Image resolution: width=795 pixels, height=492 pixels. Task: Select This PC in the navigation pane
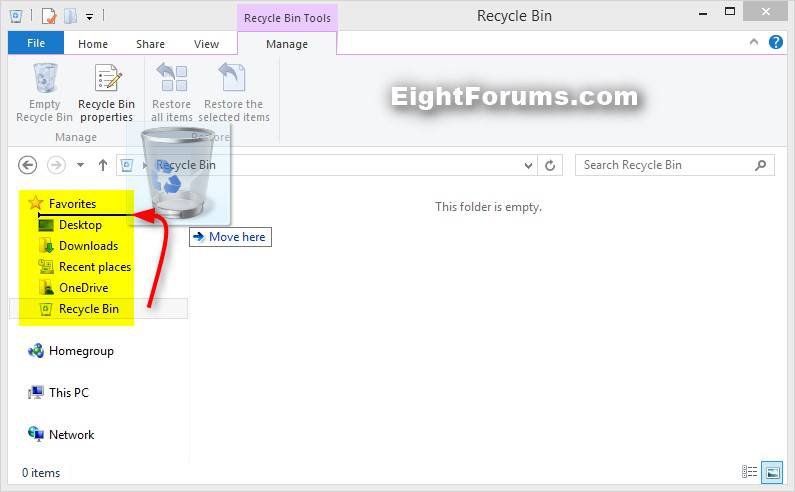(x=68, y=393)
